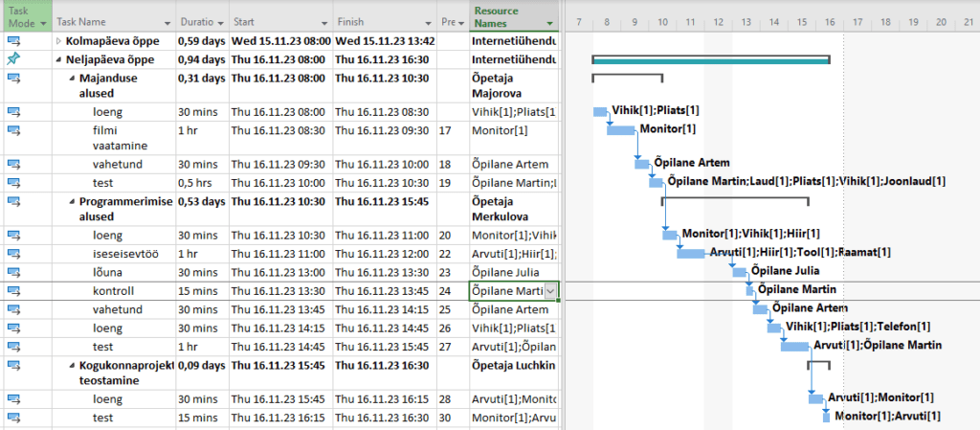This screenshot has width=980, height=430.
Task: Open the Finish column filter dropdown
Action: 429,22
